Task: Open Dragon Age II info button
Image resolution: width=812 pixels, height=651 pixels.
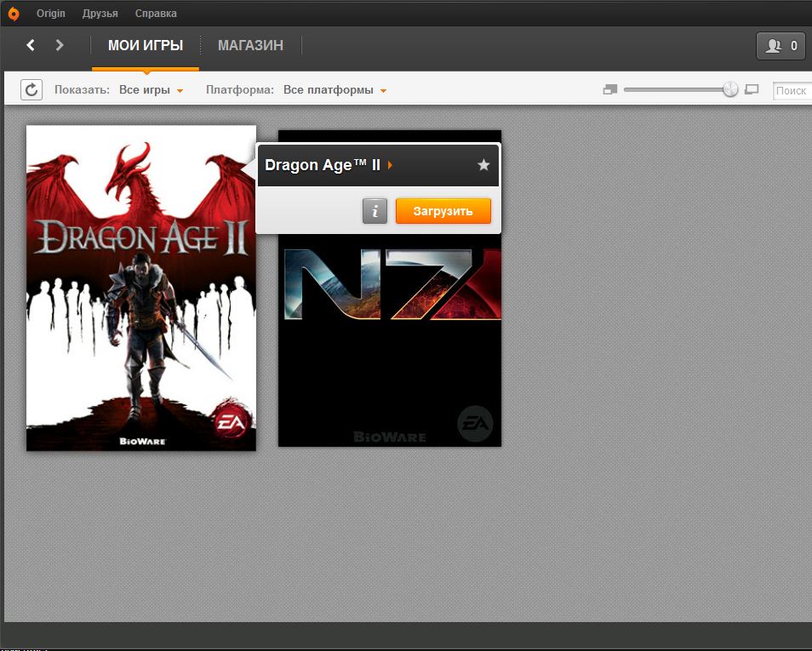Action: click(x=375, y=211)
